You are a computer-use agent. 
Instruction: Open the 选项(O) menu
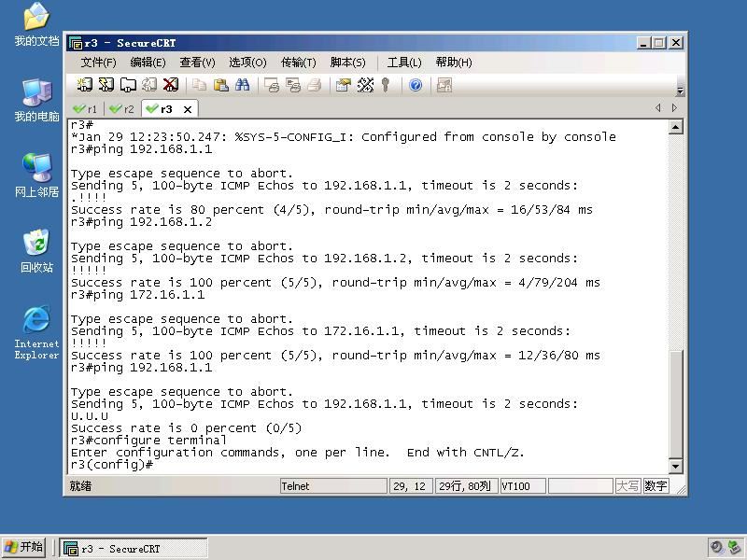pyautogui.click(x=247, y=63)
